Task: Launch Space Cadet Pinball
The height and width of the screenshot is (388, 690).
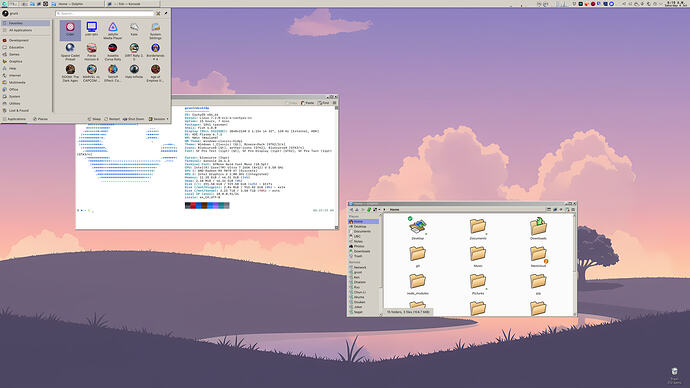Action: point(70,51)
